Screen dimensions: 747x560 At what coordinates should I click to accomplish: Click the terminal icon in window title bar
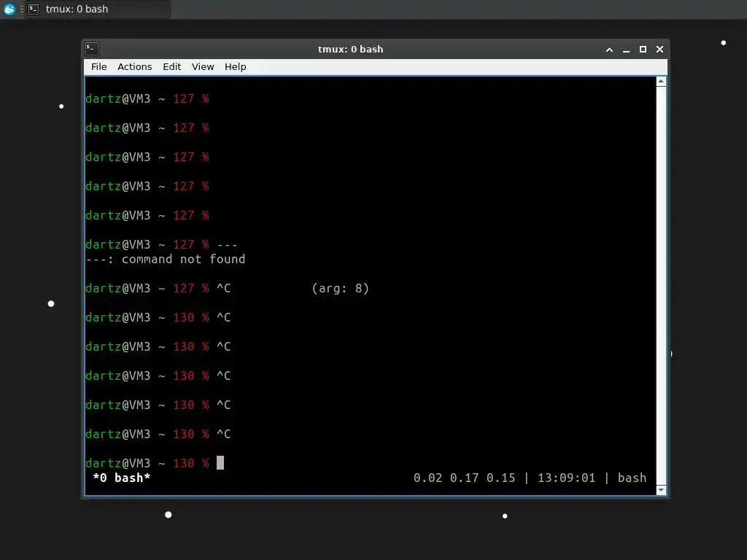[92, 49]
